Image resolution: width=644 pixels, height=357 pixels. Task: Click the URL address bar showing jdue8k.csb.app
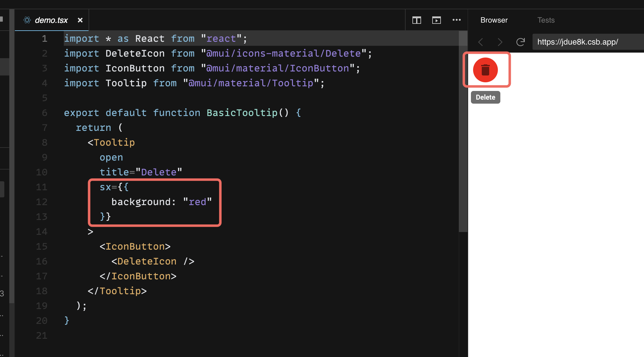pyautogui.click(x=578, y=42)
